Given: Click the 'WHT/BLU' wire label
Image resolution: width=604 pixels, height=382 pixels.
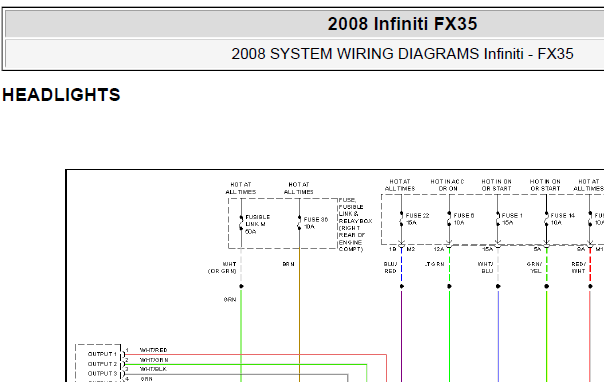Looking at the screenshot, I should tap(485, 267).
